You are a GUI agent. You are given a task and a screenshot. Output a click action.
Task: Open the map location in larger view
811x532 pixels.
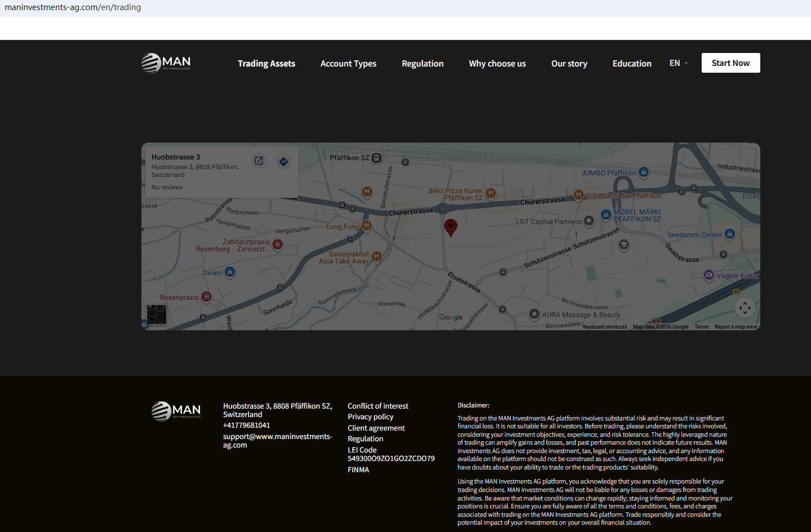[259, 161]
